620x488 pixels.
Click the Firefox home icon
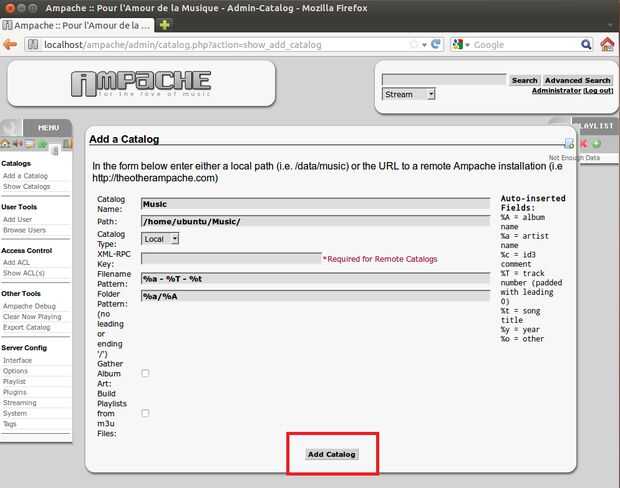click(x=607, y=44)
